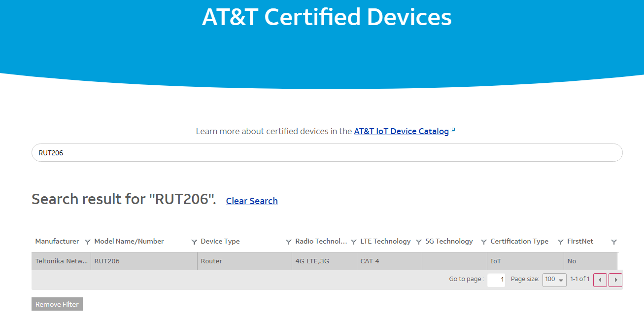The image size is (644, 321).
Task: Sort by Certification Type column header
Action: click(519, 242)
